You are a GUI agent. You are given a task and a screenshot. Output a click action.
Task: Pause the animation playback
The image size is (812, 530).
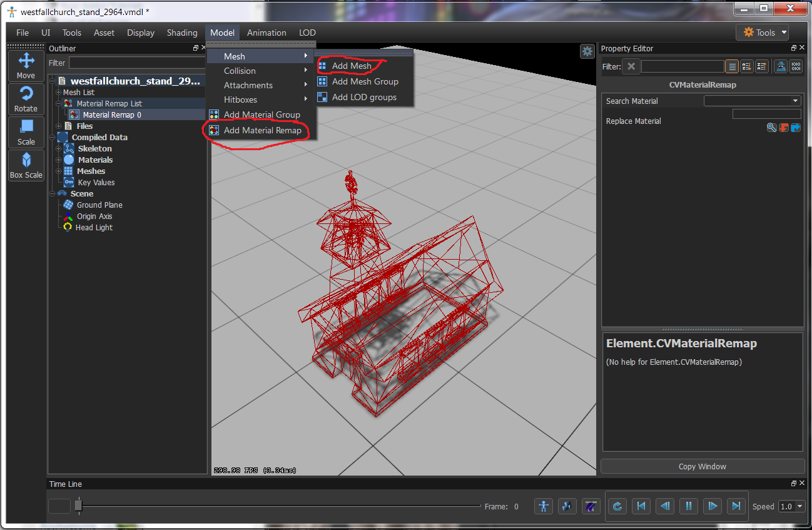(688, 506)
